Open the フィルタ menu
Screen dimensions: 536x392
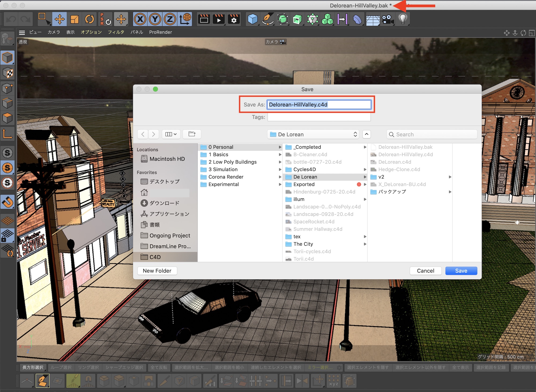click(116, 32)
